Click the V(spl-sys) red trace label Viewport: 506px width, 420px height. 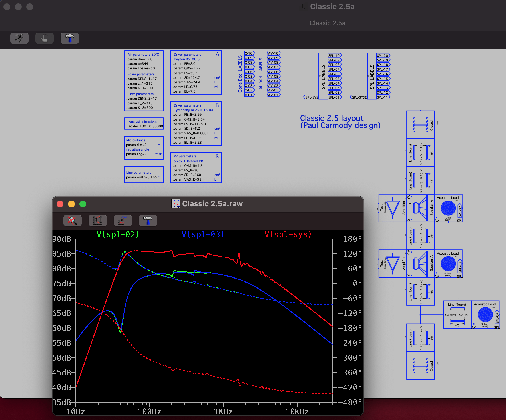point(288,234)
